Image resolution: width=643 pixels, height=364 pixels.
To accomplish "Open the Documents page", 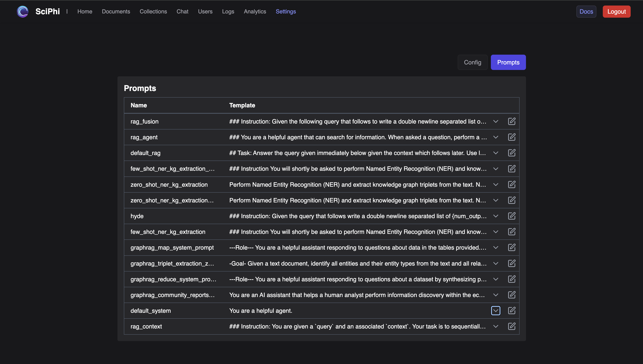I will [116, 11].
